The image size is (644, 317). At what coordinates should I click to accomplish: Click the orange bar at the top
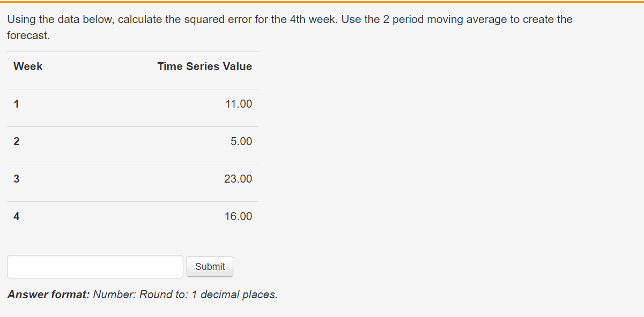[x=322, y=2]
